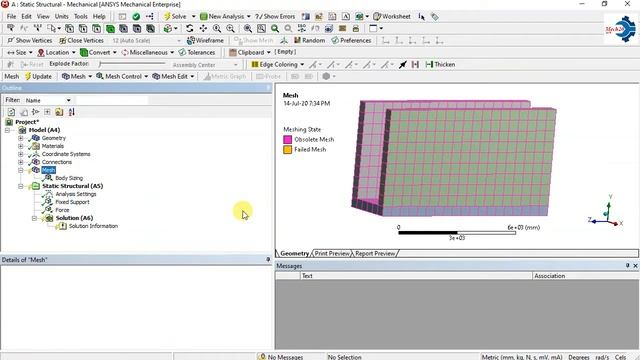Click the Obsolete Mesh magenta swatch
This screenshot has height=360, width=640.
(288, 140)
